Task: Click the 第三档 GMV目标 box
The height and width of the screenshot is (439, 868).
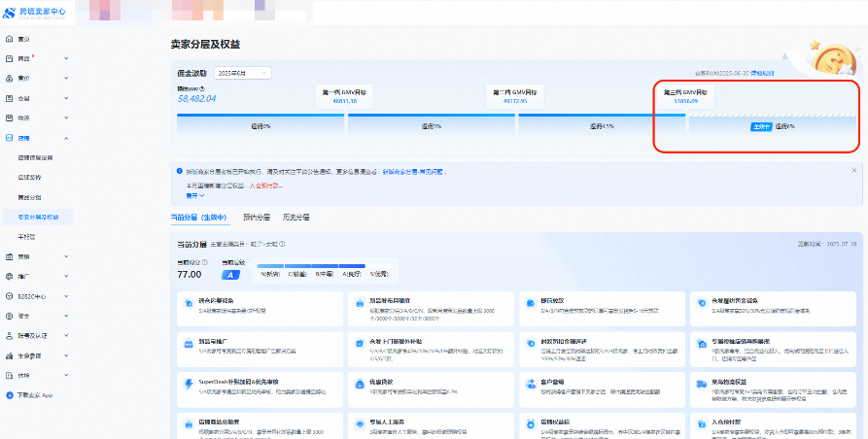Action: click(x=685, y=95)
